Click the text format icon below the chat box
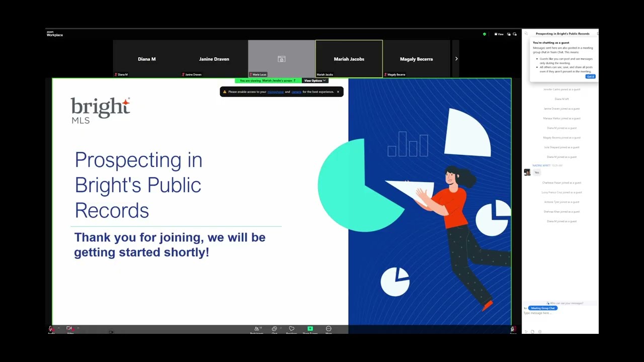 click(x=526, y=331)
